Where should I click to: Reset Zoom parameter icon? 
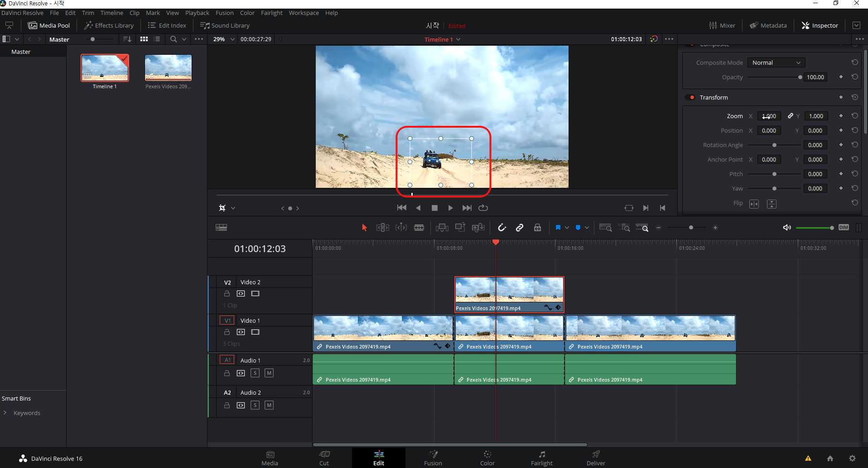(854, 116)
